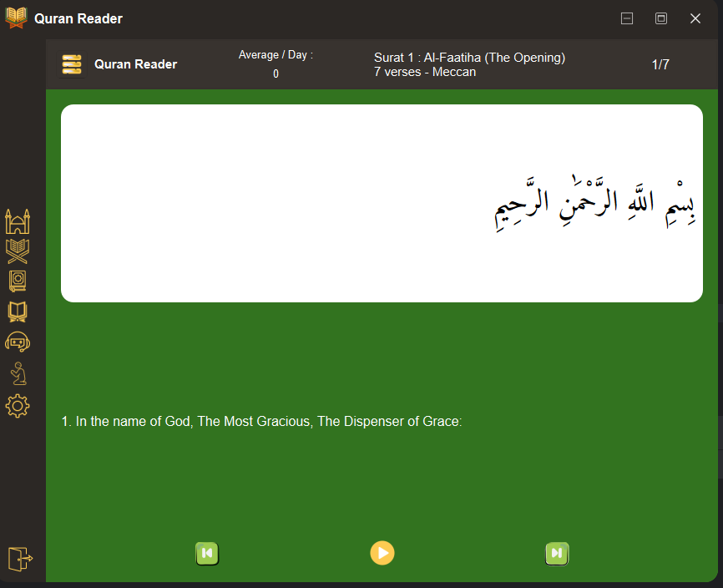Maximize the Quran Reader window
This screenshot has width=723, height=588.
point(661,18)
